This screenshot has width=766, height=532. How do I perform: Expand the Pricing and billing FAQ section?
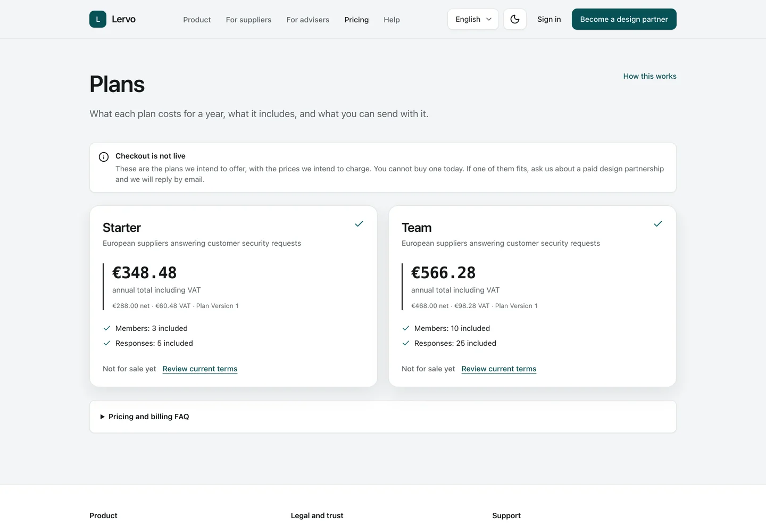tap(383, 417)
